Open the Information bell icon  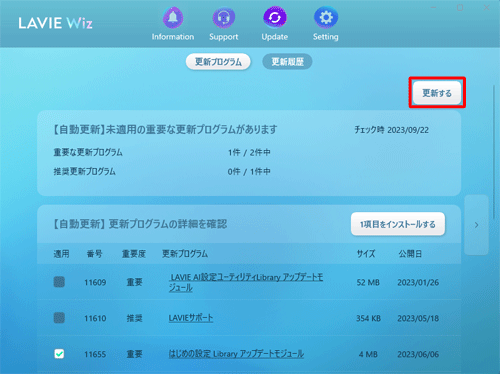[173, 17]
